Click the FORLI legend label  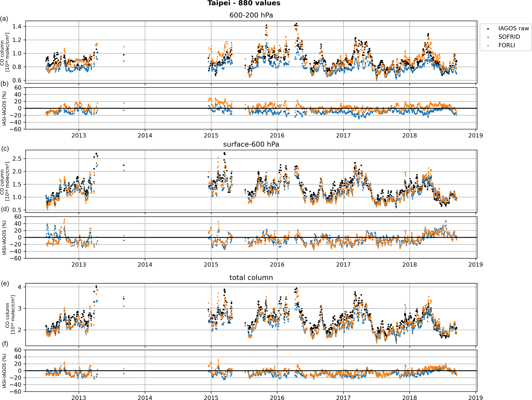[507, 45]
